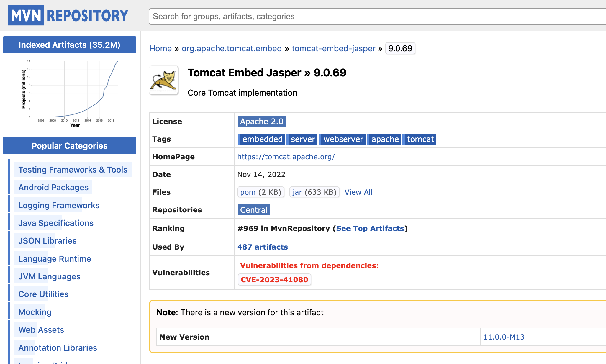Open the tomcat.apache.org homepage link
Image resolution: width=606 pixels, height=364 pixels.
click(x=286, y=157)
